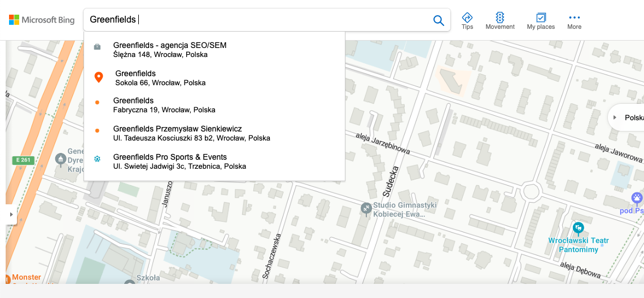Click the Szkoła place label
The width and height of the screenshot is (644, 298).
click(x=148, y=278)
